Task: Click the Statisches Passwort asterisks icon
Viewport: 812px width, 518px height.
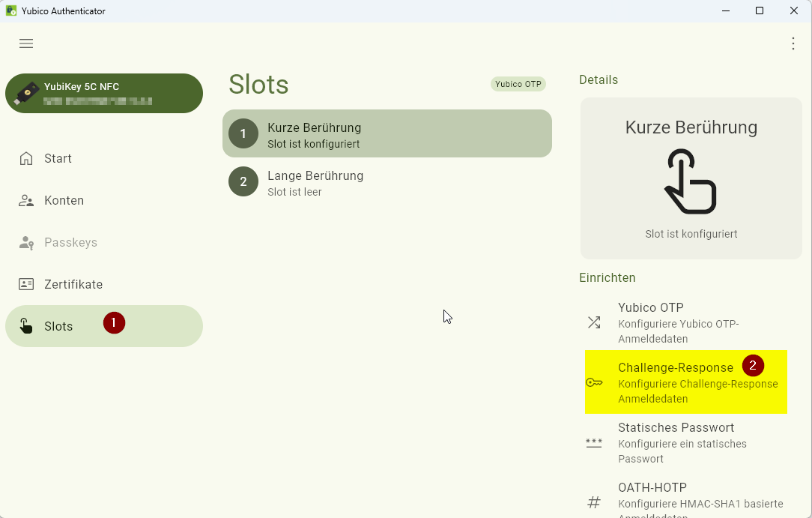Action: click(594, 443)
